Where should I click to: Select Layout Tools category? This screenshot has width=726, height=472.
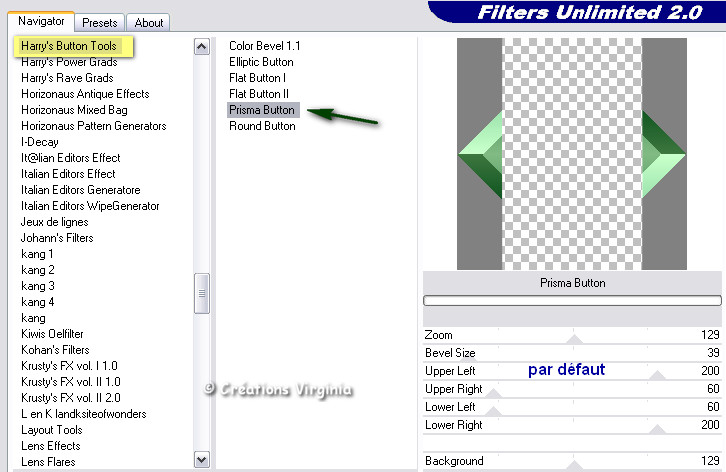click(x=51, y=430)
